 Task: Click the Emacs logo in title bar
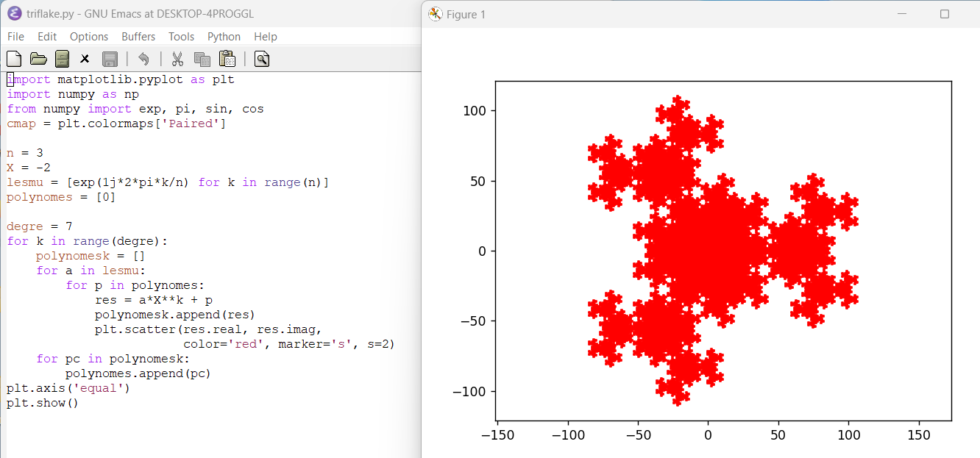point(14,13)
